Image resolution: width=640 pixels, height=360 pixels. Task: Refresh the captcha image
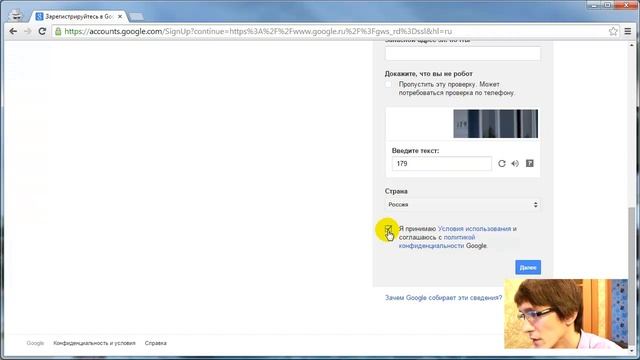click(502, 163)
